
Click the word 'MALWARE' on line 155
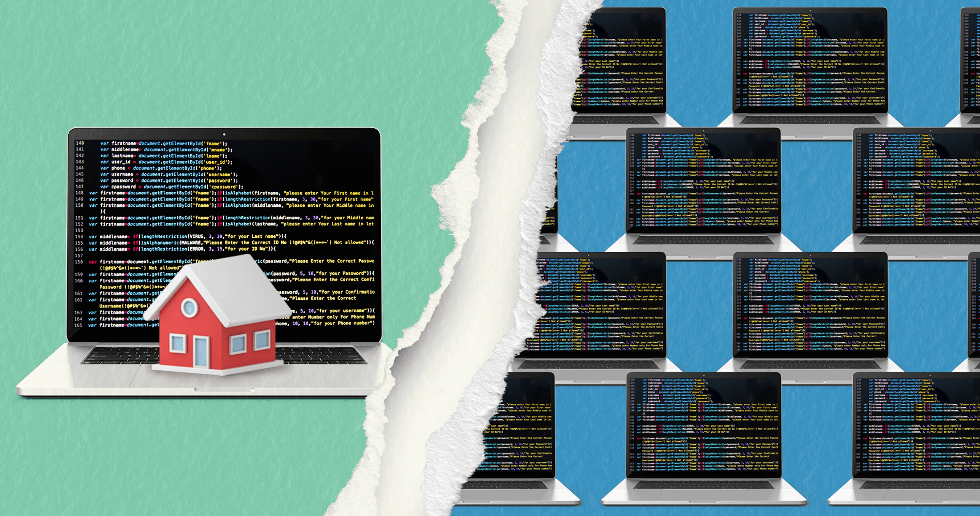tap(191, 242)
